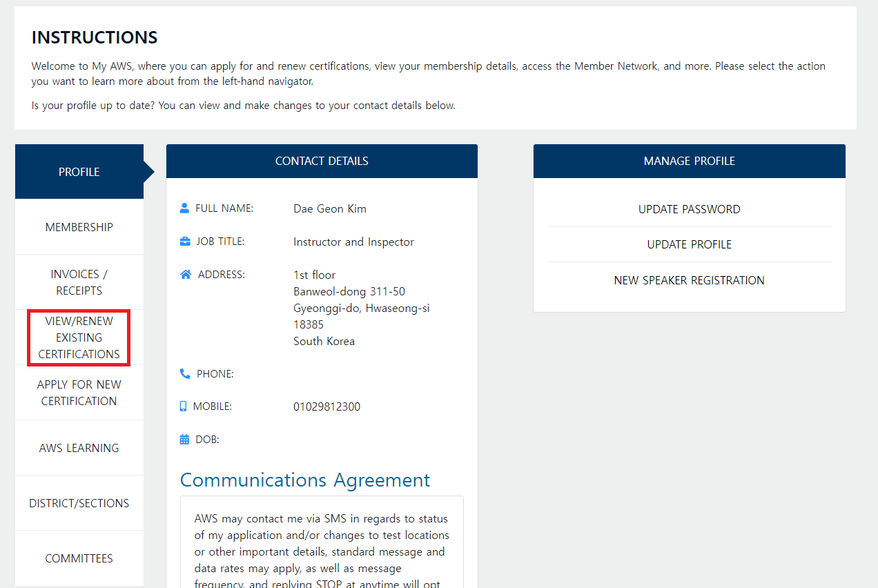The width and height of the screenshot is (878, 588).
Task: Click the name Dae Geon Kim
Action: point(330,208)
